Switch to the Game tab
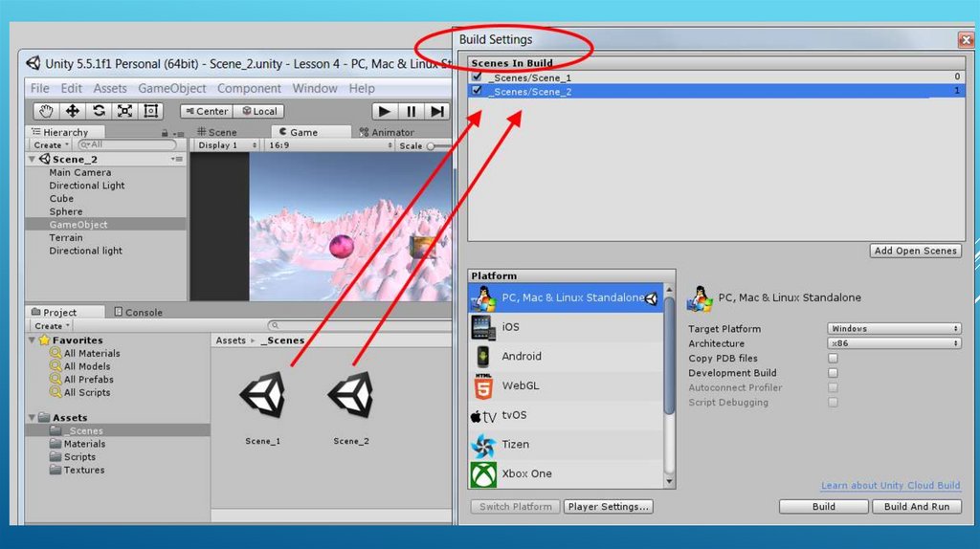 (x=299, y=132)
